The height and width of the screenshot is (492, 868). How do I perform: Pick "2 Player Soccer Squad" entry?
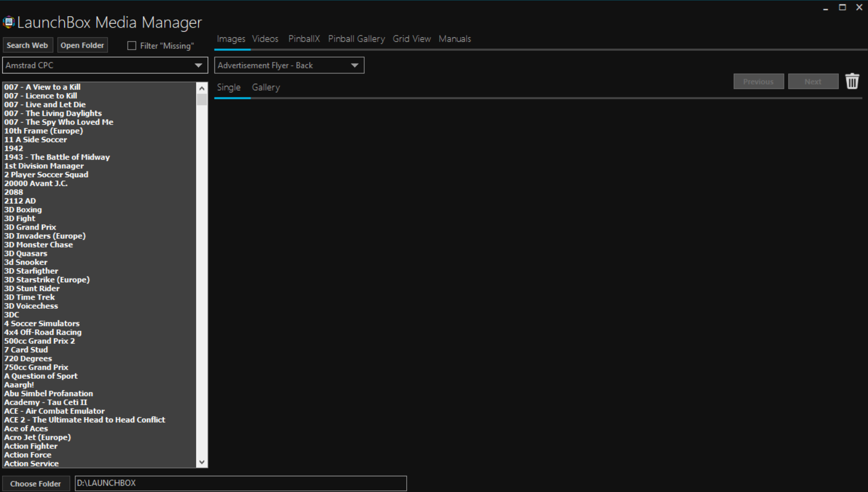pos(46,175)
